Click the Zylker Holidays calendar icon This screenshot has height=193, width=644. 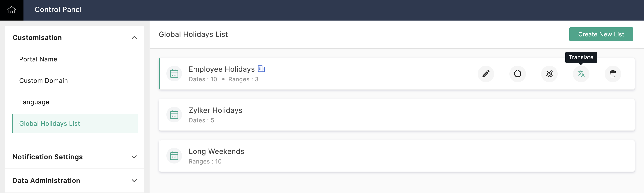coord(174,115)
